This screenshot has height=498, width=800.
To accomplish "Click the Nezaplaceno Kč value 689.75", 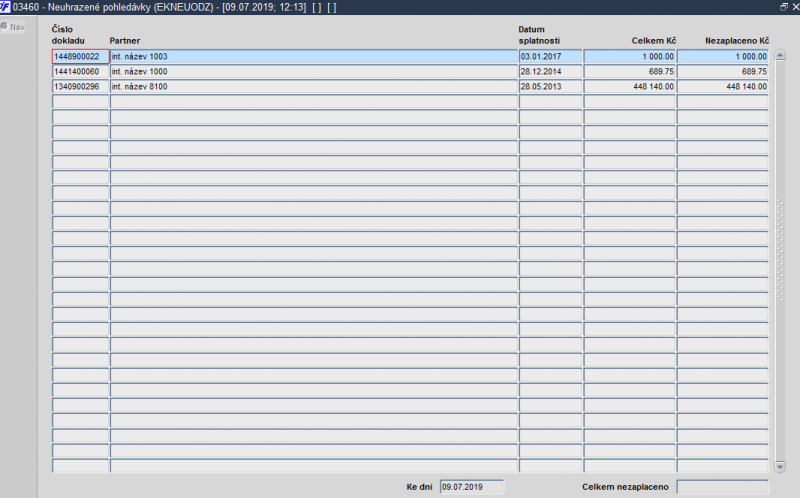I will click(x=722, y=71).
